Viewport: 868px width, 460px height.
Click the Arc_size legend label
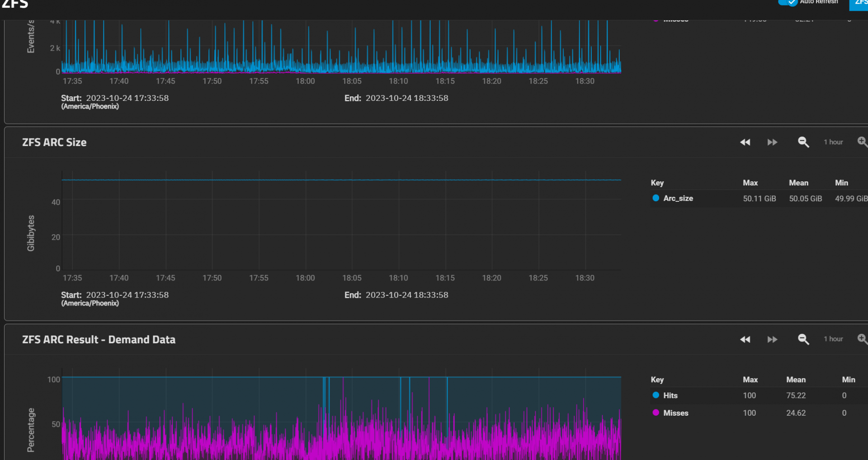coord(678,198)
